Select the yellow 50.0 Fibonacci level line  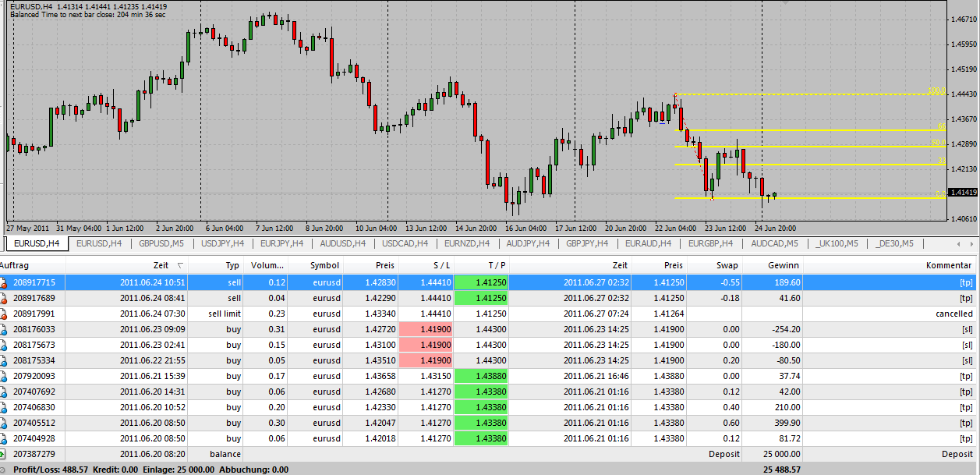click(803, 147)
